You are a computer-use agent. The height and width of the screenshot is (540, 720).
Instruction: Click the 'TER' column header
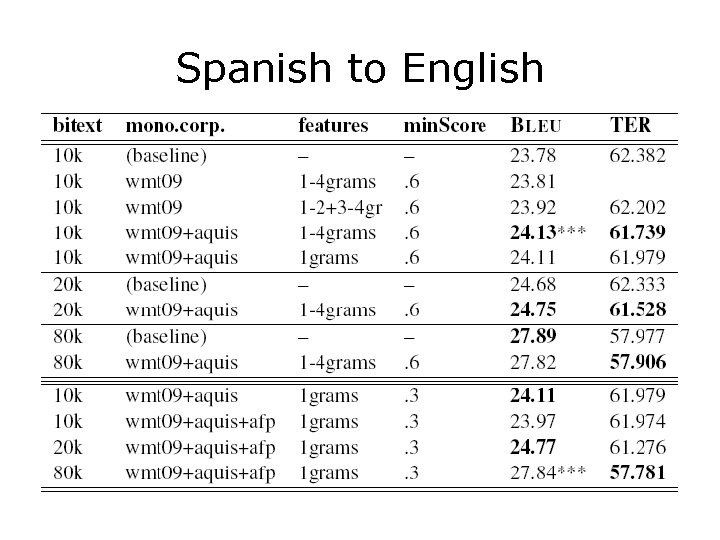point(631,125)
